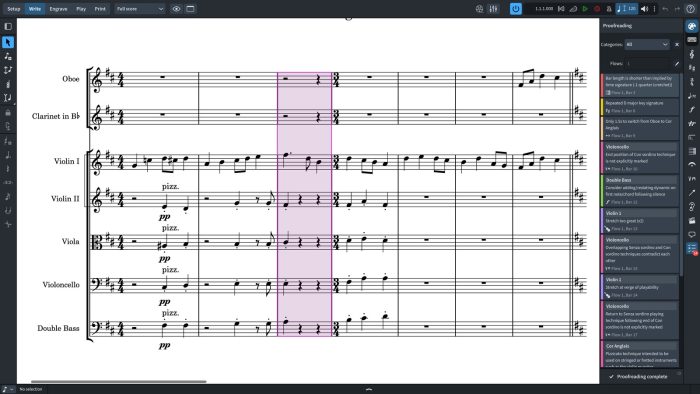The image size is (700, 394).
Task: Open ornaments panel trill icon
Action: coord(692,124)
